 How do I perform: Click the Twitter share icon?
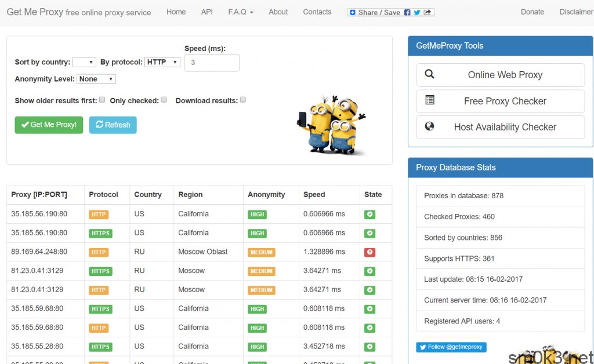tap(417, 13)
